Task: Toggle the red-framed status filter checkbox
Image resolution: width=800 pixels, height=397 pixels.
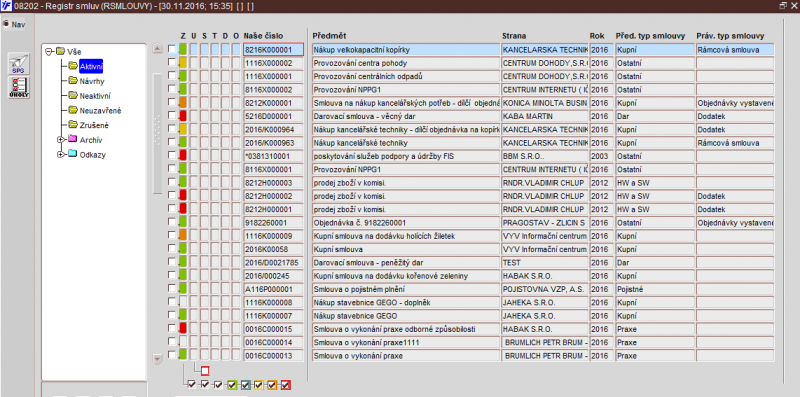Action: pos(286,385)
